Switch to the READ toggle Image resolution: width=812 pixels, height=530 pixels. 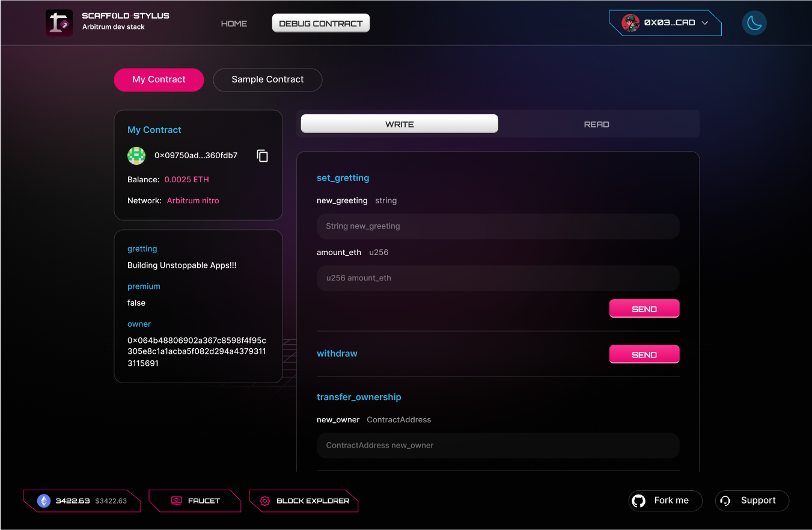(596, 124)
